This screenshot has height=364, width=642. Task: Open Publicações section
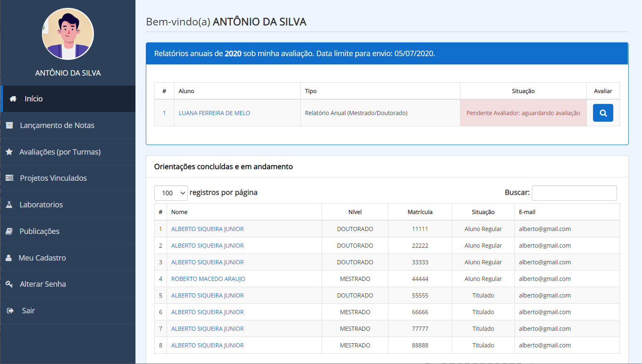68,231
